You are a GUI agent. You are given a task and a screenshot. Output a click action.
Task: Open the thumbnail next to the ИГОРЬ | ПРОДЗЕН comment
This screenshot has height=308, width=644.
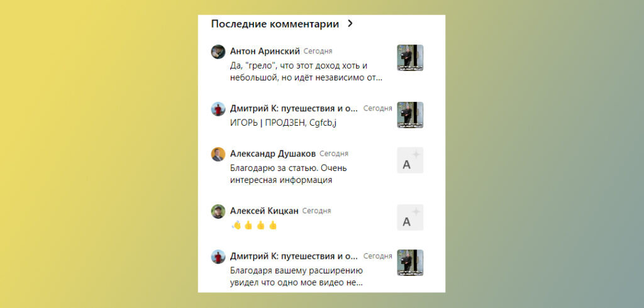coord(410,115)
